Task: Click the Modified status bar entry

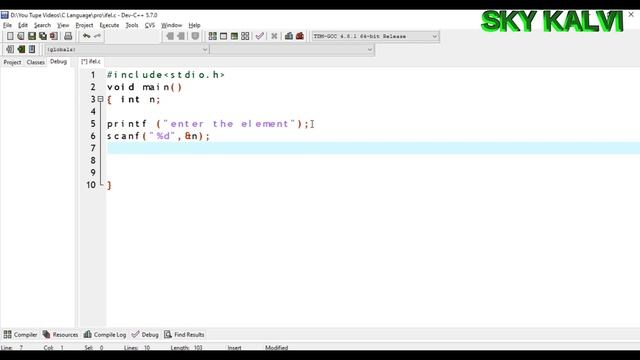Action: pyautogui.click(x=276, y=348)
